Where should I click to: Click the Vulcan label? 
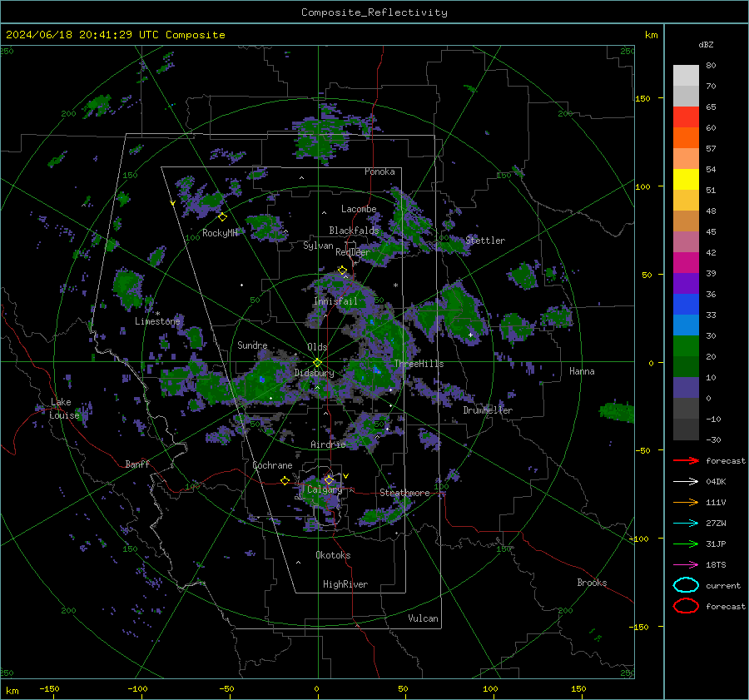click(424, 618)
